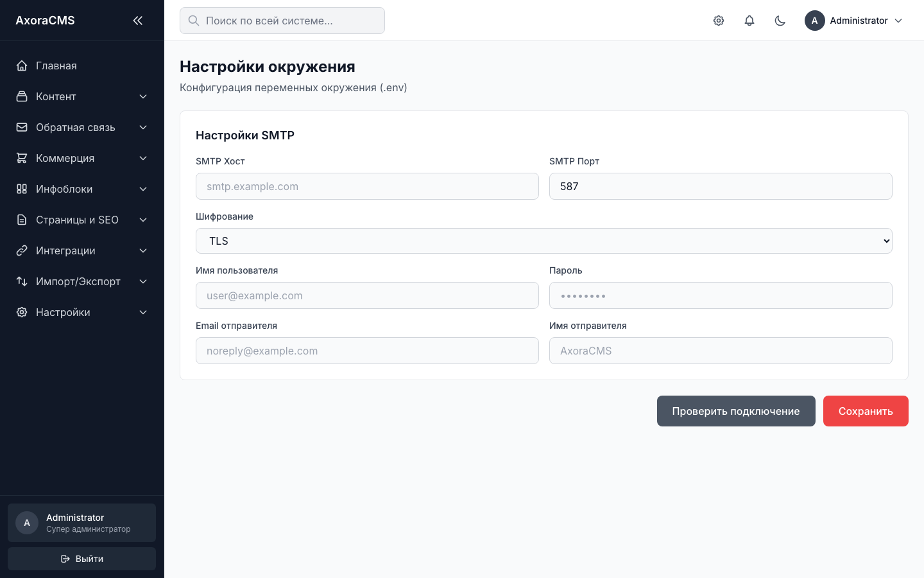Click the Administrator name in the top bar

pos(859,21)
